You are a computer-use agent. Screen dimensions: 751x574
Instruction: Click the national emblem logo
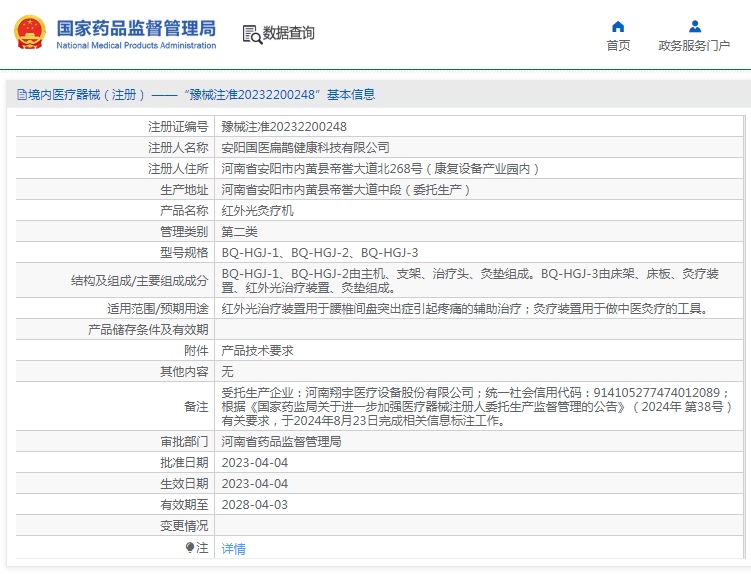coord(30,33)
